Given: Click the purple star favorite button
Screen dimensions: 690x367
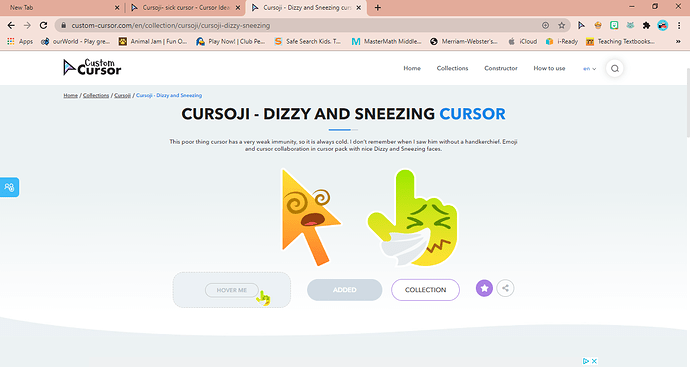Looking at the screenshot, I should [484, 288].
